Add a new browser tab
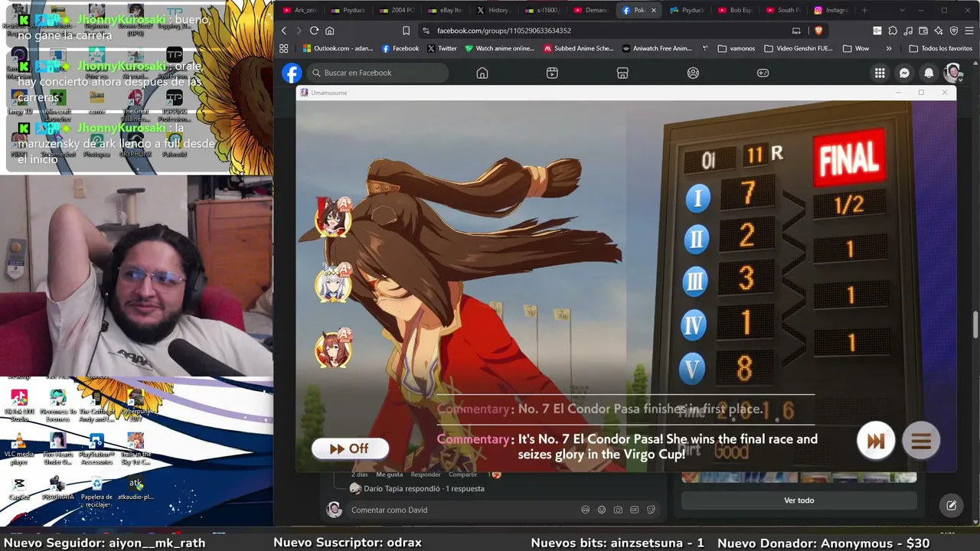The height and width of the screenshot is (551, 980). (x=864, y=11)
